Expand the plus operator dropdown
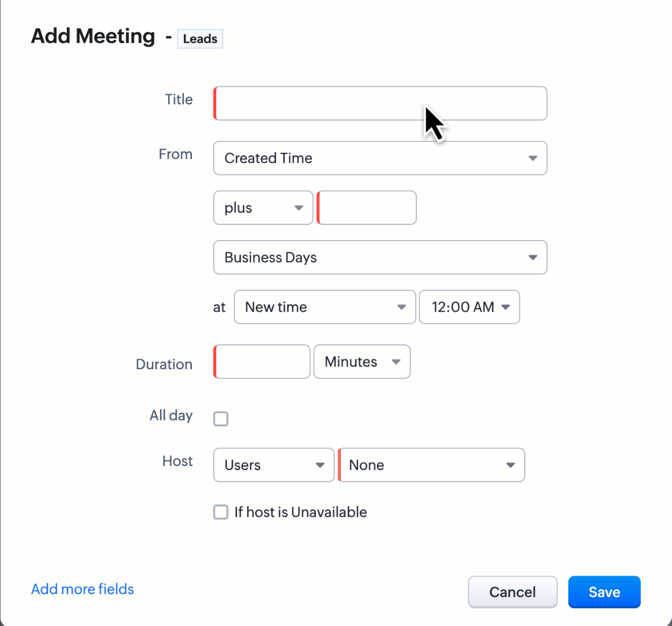 click(263, 208)
